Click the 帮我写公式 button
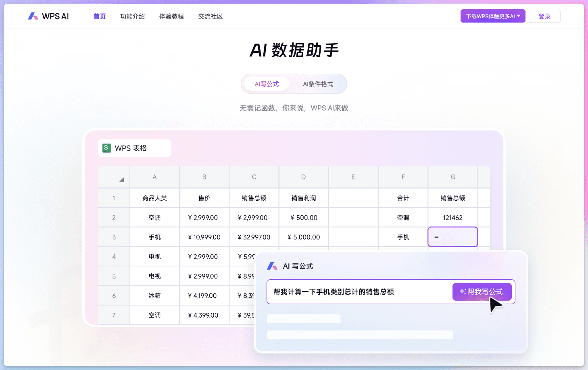Viewport: 588px width, 370px height. (482, 291)
